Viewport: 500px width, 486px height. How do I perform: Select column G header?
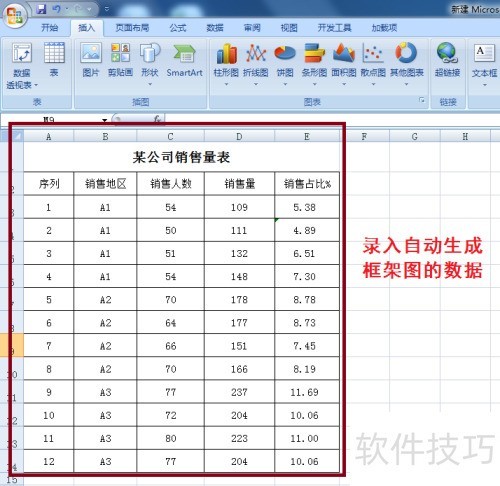point(414,136)
